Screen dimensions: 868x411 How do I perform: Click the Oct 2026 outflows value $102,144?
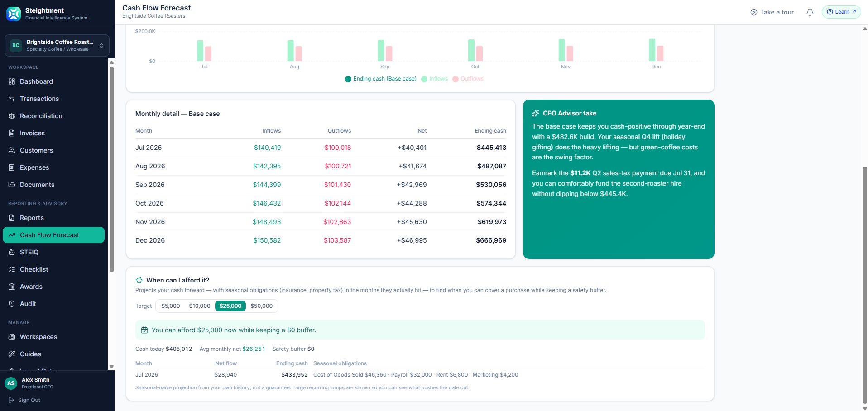pyautogui.click(x=337, y=203)
